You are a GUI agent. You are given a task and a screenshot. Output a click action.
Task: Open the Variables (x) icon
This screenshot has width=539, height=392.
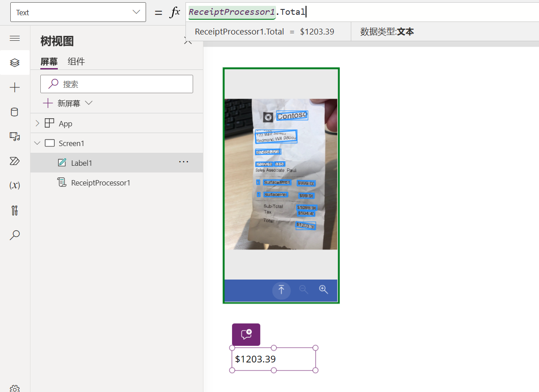pos(15,185)
